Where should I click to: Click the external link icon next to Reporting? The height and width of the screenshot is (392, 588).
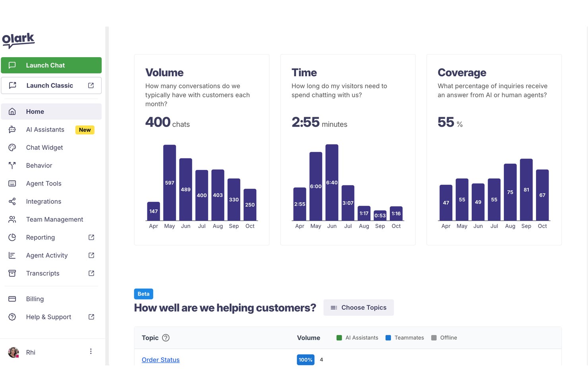pyautogui.click(x=91, y=237)
